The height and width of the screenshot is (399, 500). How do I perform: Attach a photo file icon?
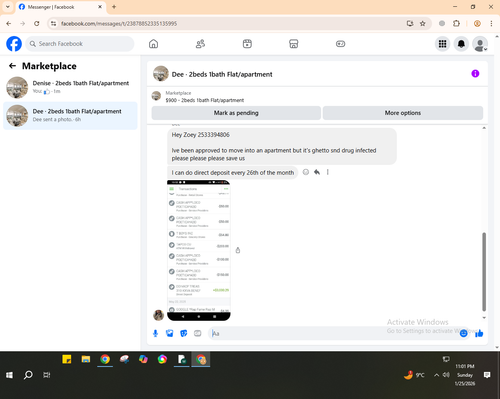pos(170,333)
